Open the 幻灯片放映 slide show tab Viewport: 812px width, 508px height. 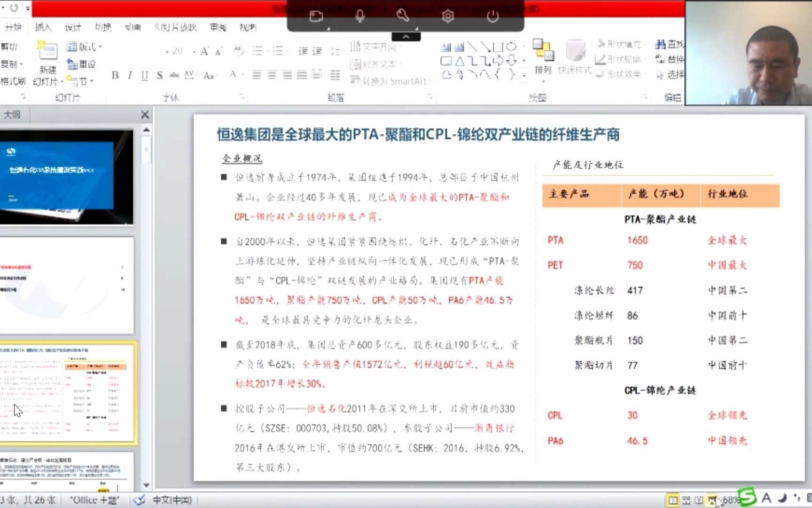[x=175, y=27]
